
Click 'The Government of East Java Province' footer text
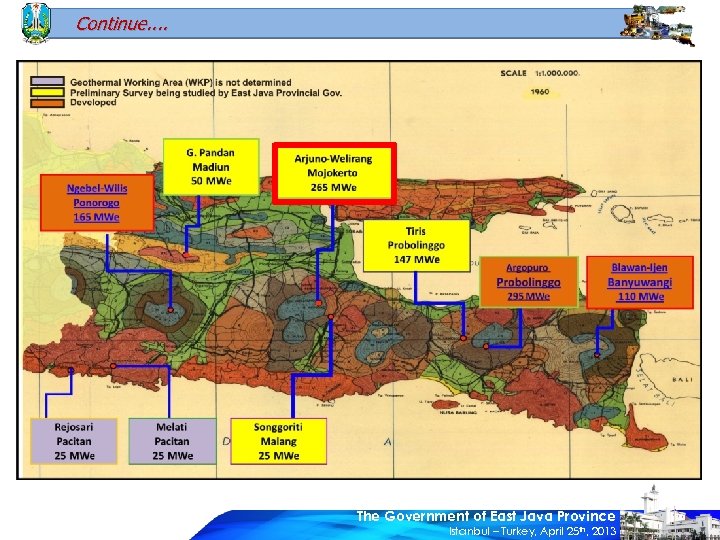[x=486, y=516]
